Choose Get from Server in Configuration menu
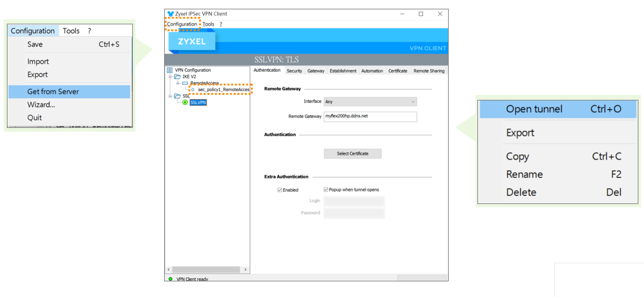Viewport: 644px width, 297px height. click(x=53, y=92)
